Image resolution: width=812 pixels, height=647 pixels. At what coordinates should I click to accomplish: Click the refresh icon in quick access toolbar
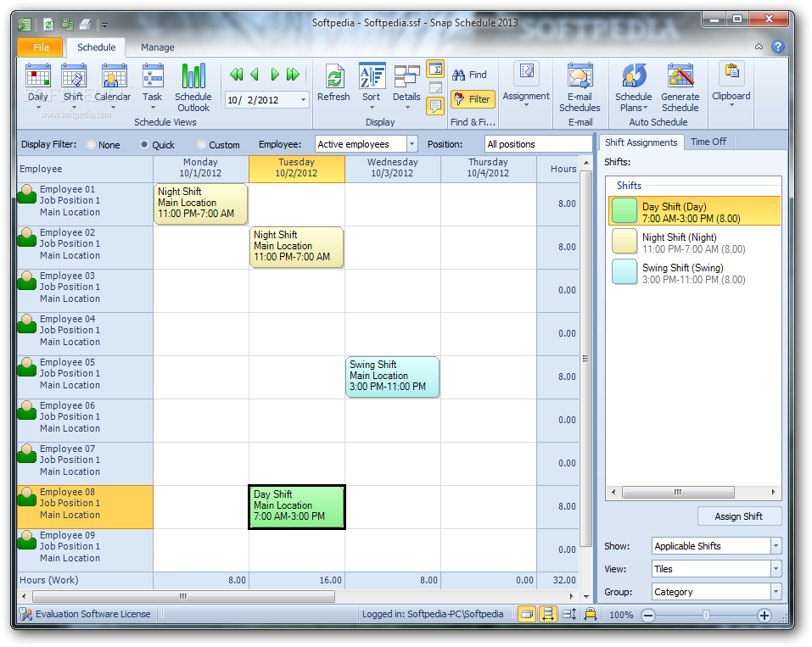48,25
